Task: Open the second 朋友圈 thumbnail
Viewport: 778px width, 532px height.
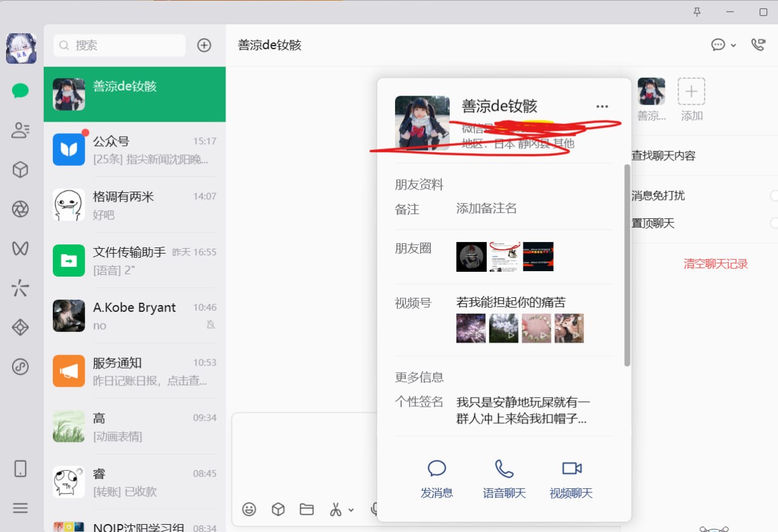Action: [504, 257]
